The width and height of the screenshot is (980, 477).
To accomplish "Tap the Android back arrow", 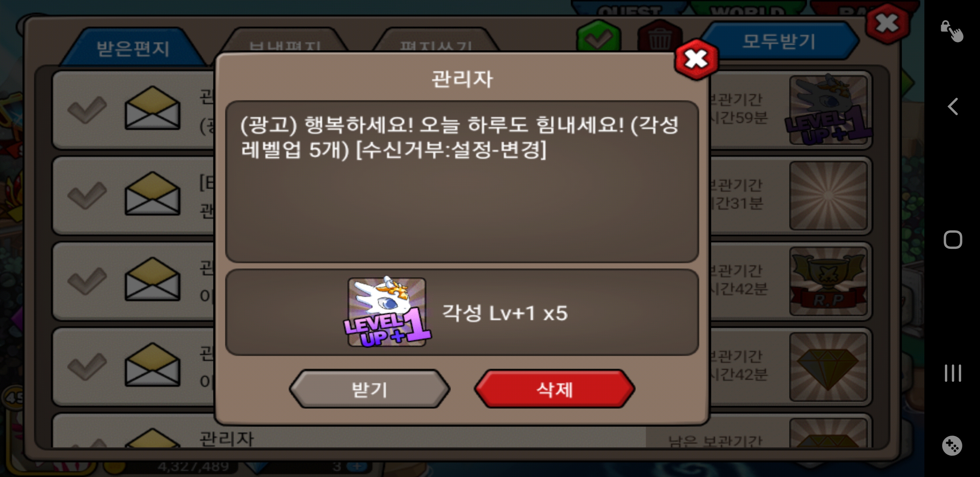I will point(953,106).
